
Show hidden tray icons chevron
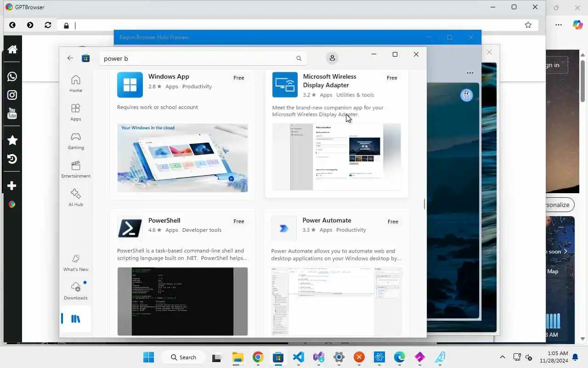(x=503, y=357)
